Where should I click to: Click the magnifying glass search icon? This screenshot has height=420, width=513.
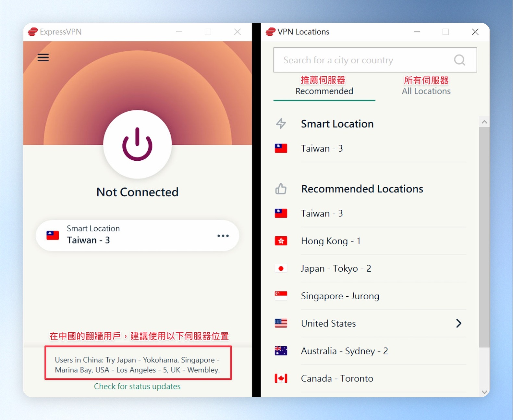pos(459,60)
